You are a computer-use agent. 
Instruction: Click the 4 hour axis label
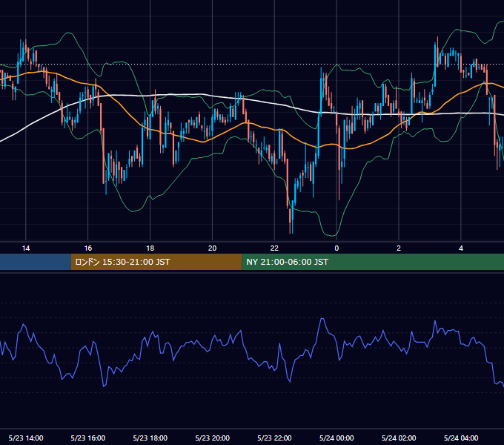click(461, 248)
